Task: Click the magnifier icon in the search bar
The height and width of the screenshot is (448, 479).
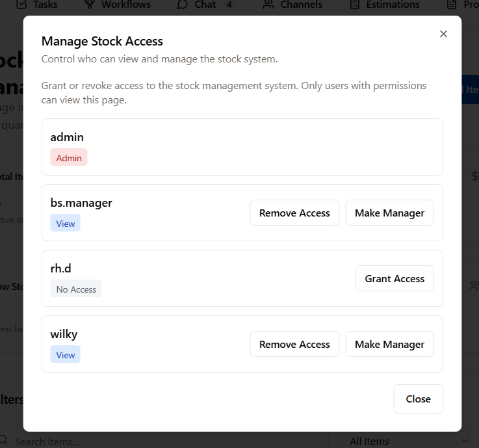Action: coord(5,441)
